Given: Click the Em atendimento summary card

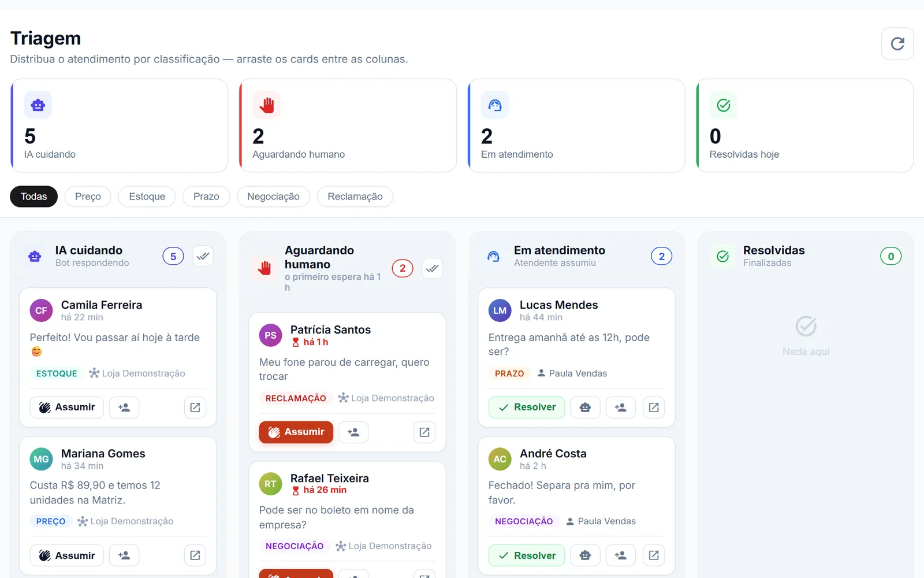Looking at the screenshot, I should (x=576, y=125).
